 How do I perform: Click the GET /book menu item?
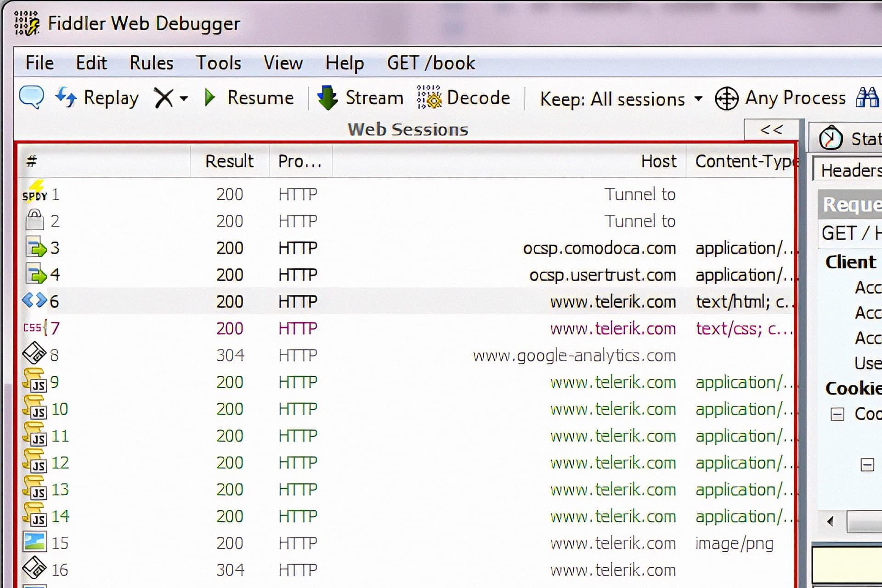click(431, 63)
